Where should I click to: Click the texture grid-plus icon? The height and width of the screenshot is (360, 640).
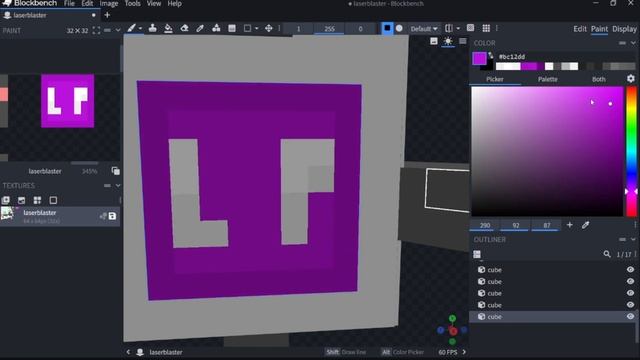coord(37,200)
